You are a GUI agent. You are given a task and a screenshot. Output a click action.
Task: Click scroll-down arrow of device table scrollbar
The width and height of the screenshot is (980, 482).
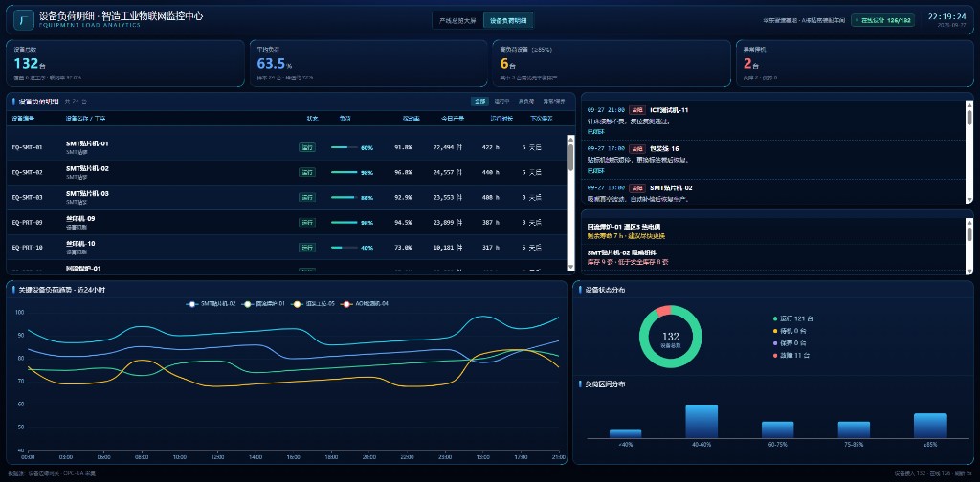coord(570,267)
